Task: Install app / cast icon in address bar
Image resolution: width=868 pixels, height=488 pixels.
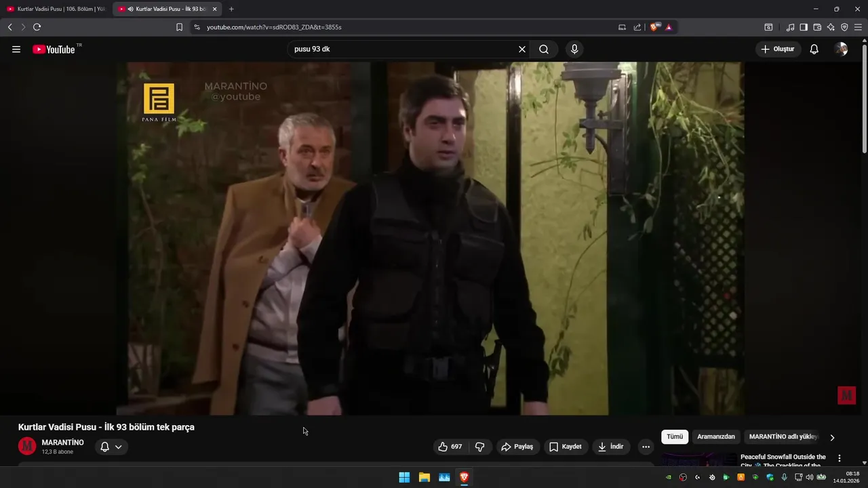Action: (622, 27)
